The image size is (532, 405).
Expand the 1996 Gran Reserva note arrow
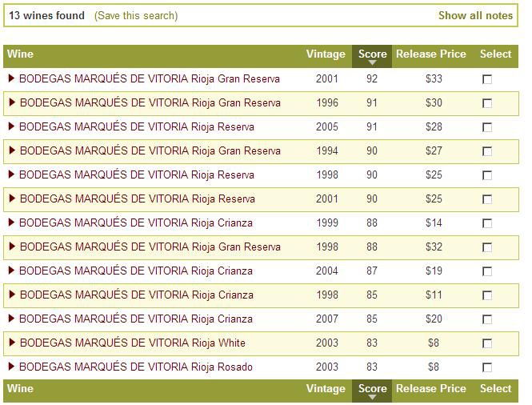(x=12, y=102)
